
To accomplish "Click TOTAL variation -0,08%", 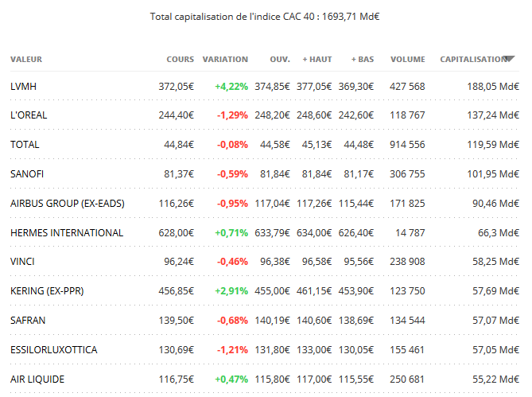I will [x=232, y=145].
